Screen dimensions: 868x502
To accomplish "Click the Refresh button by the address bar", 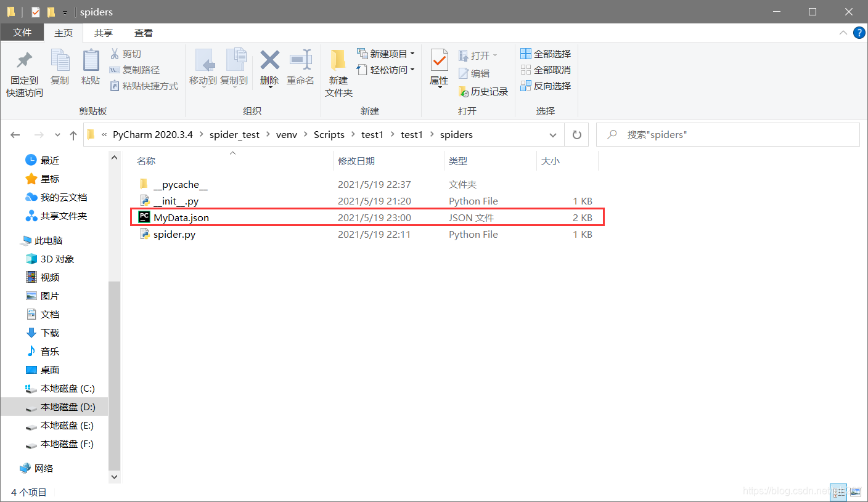I will (576, 135).
